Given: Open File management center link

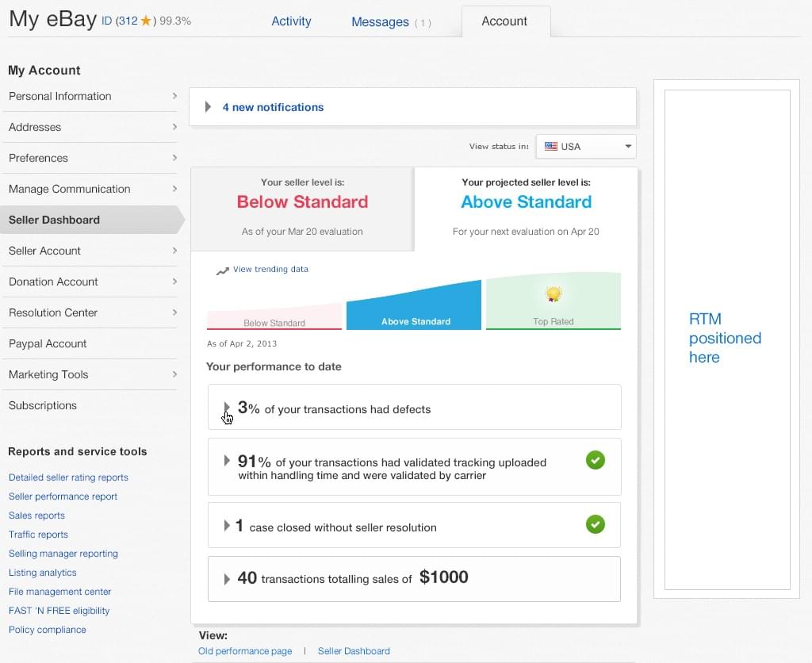Looking at the screenshot, I should (x=60, y=592).
